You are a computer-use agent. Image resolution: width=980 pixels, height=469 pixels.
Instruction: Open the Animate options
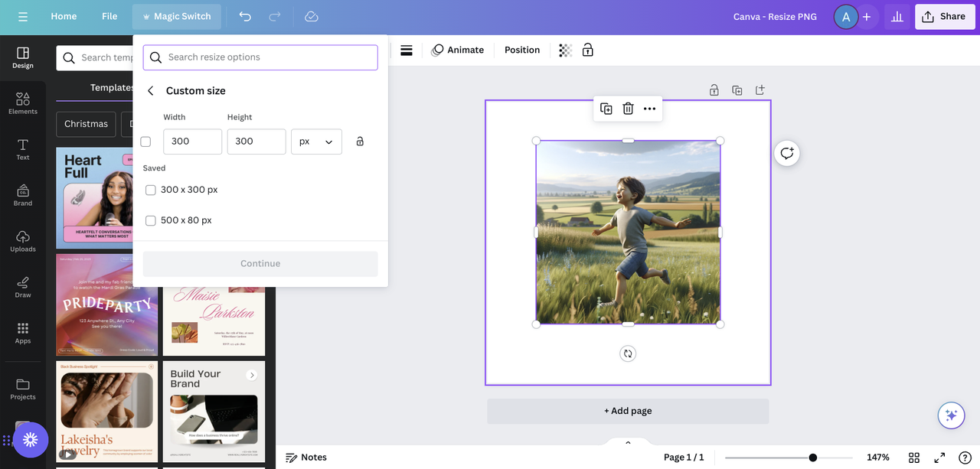click(458, 50)
